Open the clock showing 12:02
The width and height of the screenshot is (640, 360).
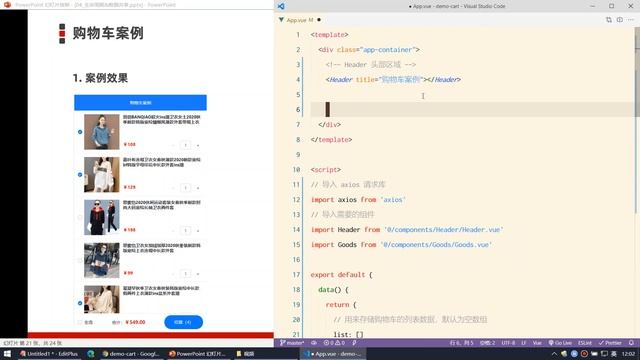point(629,354)
